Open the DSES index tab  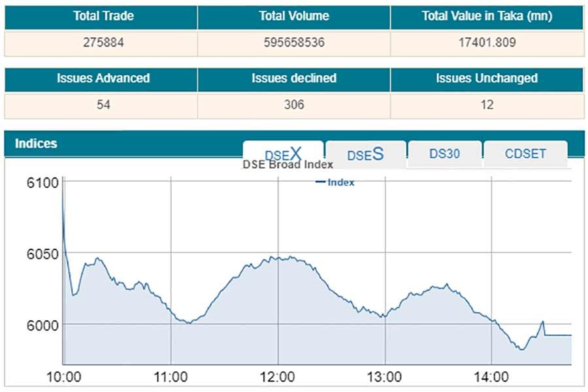click(x=365, y=155)
